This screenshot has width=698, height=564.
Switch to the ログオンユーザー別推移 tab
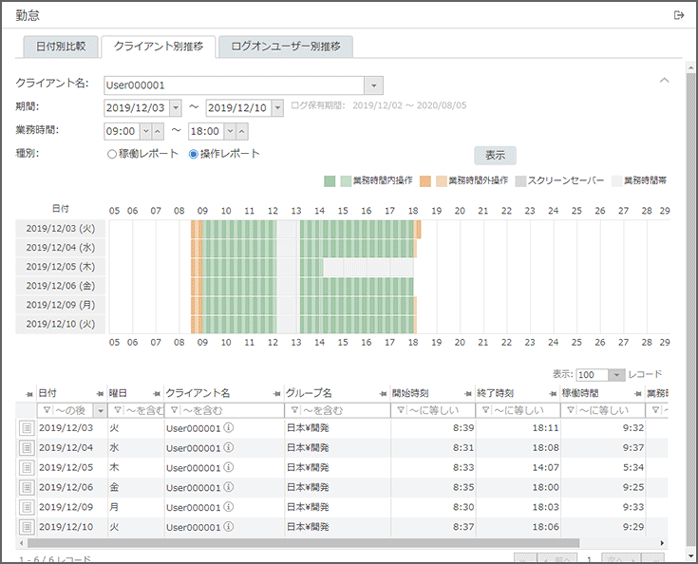[285, 46]
